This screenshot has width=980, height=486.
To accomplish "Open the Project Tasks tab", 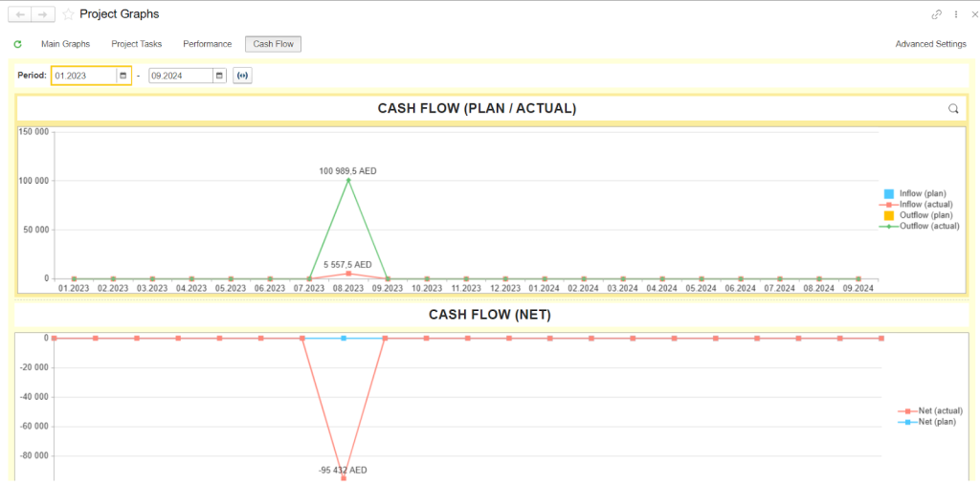I will point(136,44).
